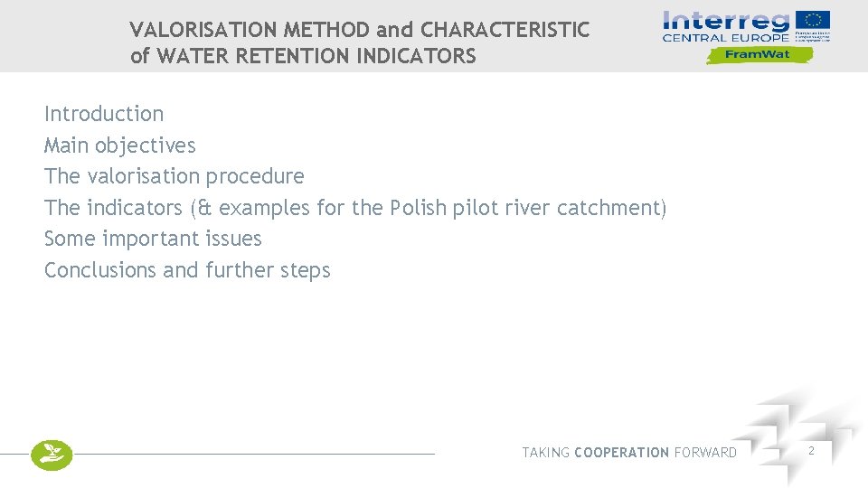Click the CENTRAL EUROPE logo text
Viewport: 868px width, 488px height.
726,38
